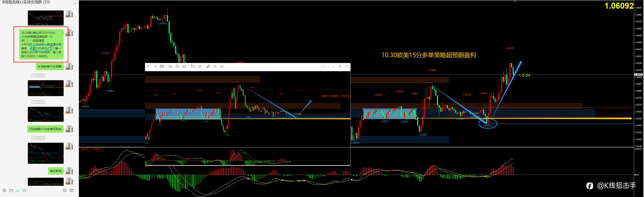This screenshot has width=644, height=197.
Task: Click sender avatar beside strategy message
Action: (69, 33)
